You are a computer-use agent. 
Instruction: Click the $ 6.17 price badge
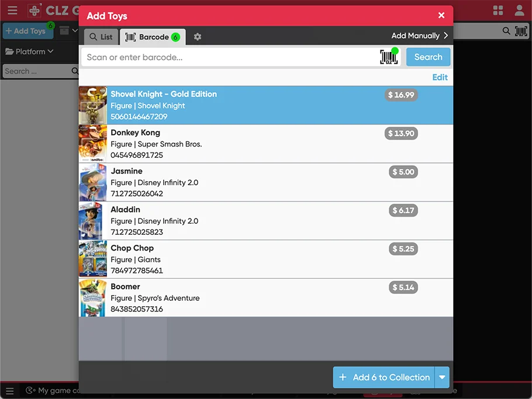tap(403, 210)
